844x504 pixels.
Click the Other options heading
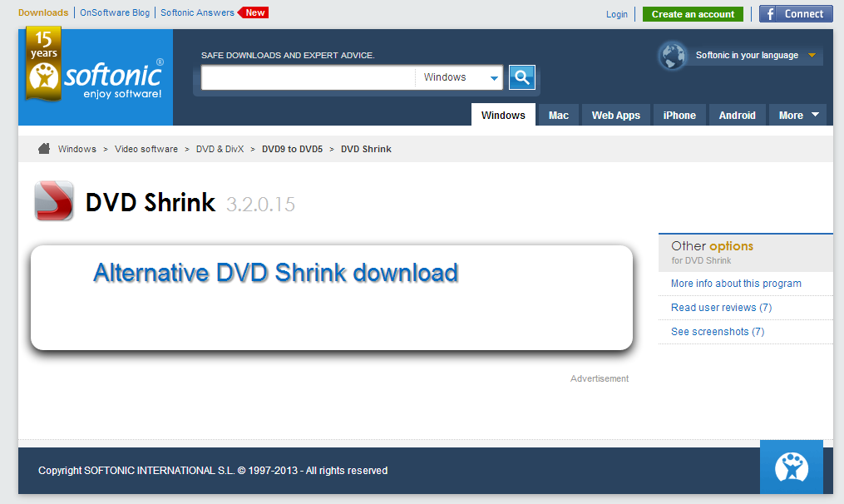(712, 246)
